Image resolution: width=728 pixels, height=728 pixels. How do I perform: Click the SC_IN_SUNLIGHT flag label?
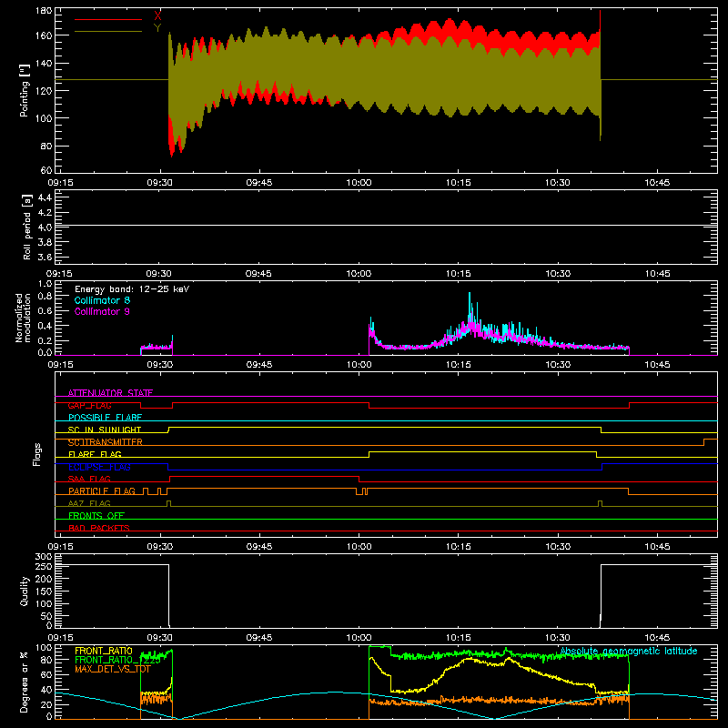tap(105, 430)
